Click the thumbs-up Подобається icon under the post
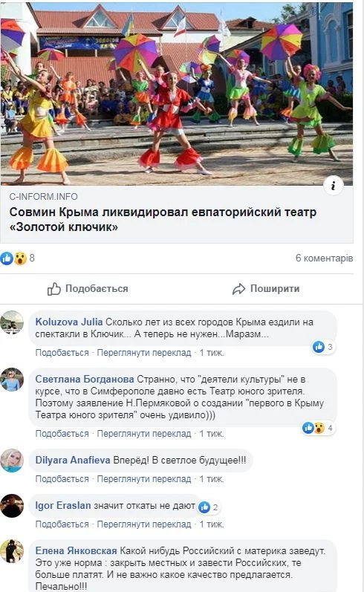This screenshot has width=364, height=592. [x=54, y=289]
